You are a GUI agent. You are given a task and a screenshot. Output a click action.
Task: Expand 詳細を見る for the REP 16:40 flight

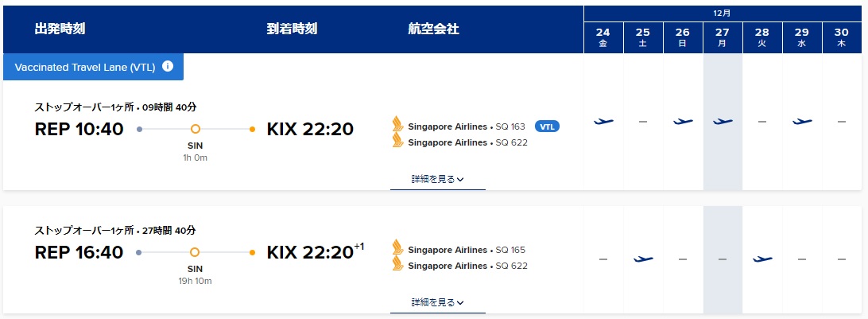pyautogui.click(x=437, y=302)
